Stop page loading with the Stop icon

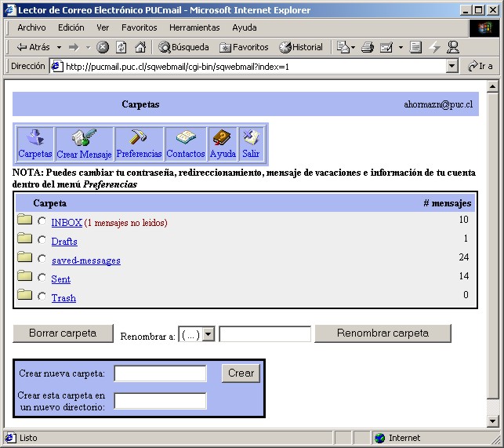point(103,47)
